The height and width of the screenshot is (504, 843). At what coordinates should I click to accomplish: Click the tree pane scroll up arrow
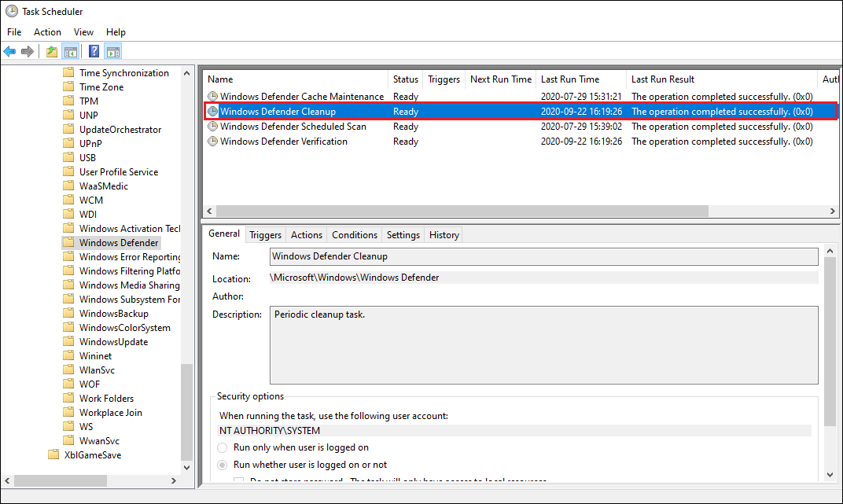click(186, 73)
